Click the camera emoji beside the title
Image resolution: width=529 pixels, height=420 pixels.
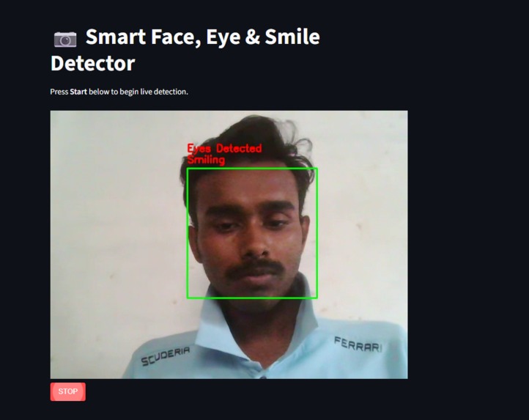pos(65,39)
